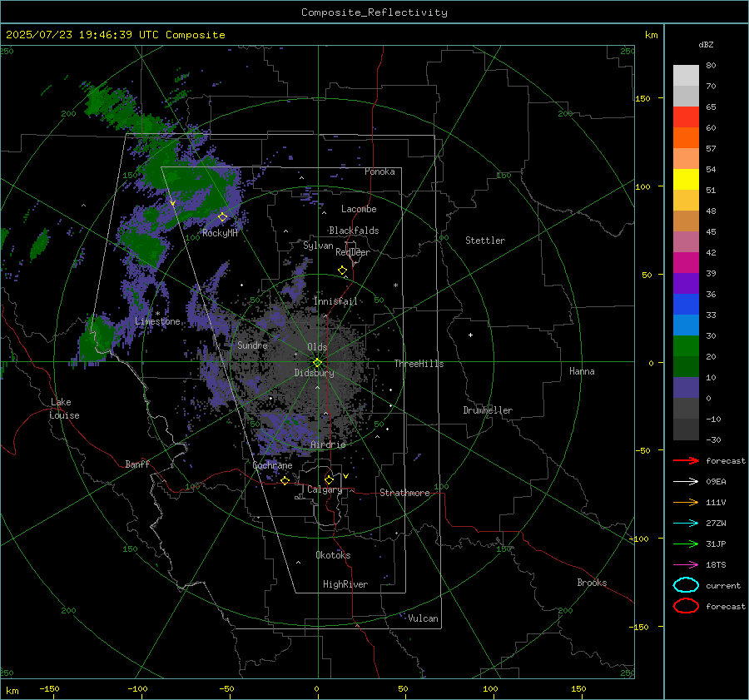Pick the light gray 80-70 dBZ swatch
The width and height of the screenshot is (749, 700).
click(686, 76)
